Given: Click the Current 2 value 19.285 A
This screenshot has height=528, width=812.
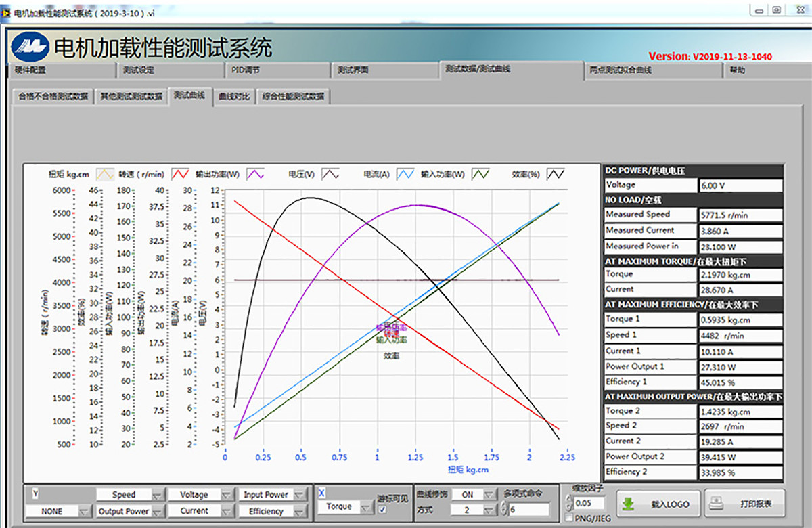Looking at the screenshot, I should tap(740, 442).
